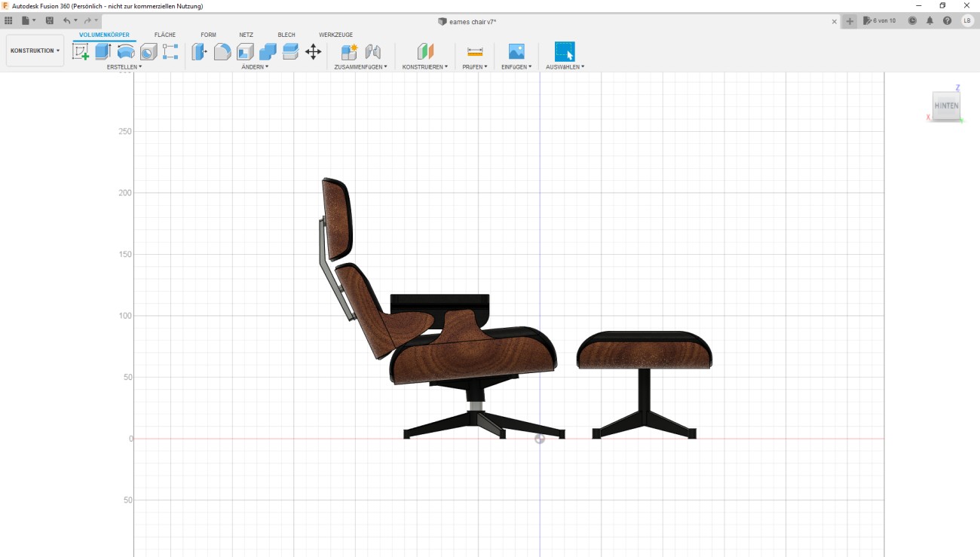
Task: Select the Extrude tool
Action: click(x=103, y=51)
